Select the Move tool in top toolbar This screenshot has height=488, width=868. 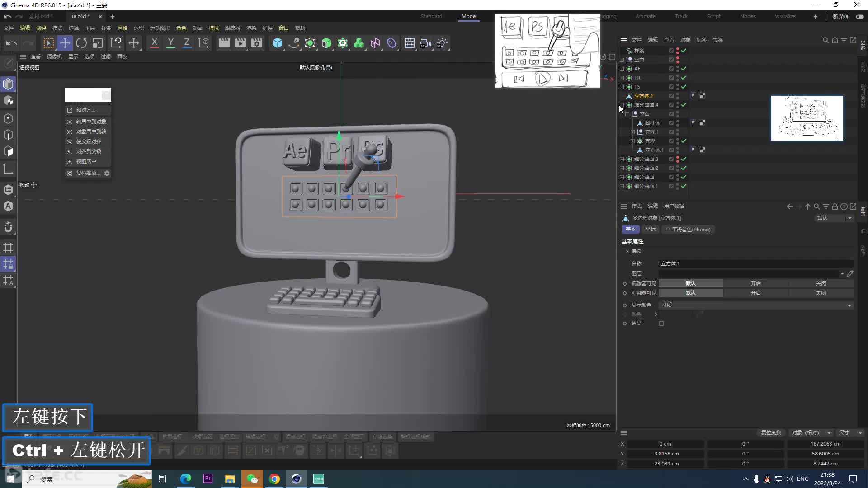(x=65, y=43)
